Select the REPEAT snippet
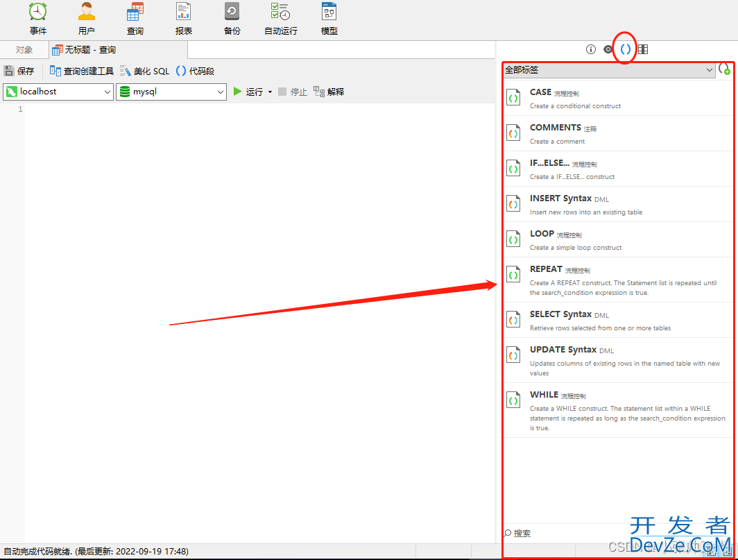The height and width of the screenshot is (560, 738). 618,280
